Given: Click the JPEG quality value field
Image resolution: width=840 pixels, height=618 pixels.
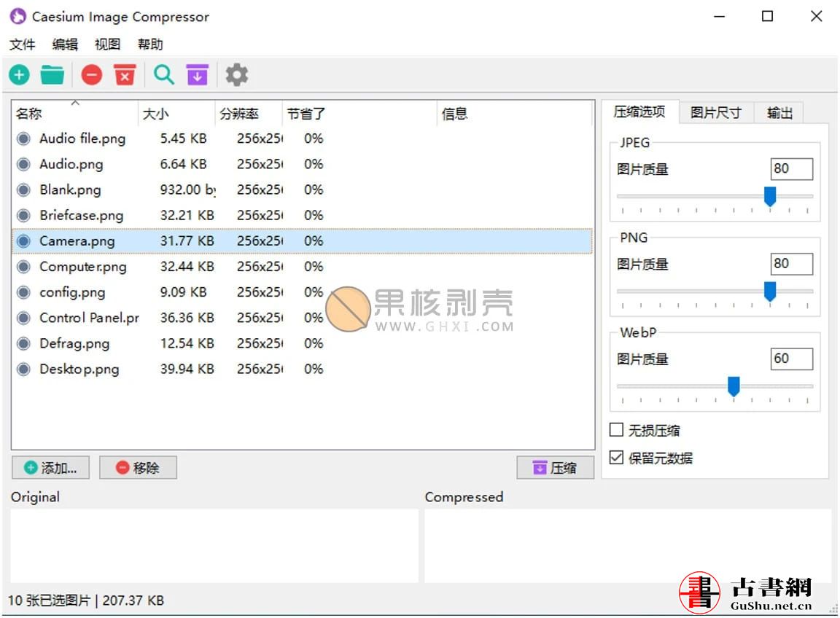Looking at the screenshot, I should 791,168.
